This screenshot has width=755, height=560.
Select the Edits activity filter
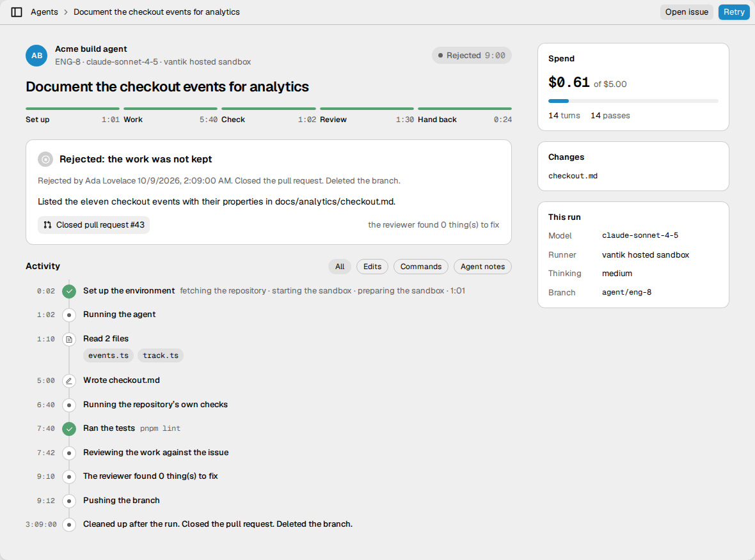(x=372, y=267)
